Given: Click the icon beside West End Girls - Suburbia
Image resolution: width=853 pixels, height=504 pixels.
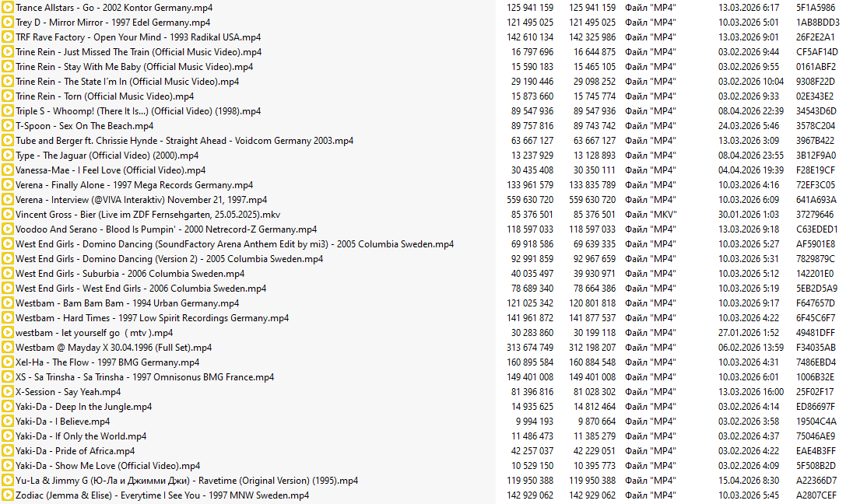Looking at the screenshot, I should coord(8,274).
